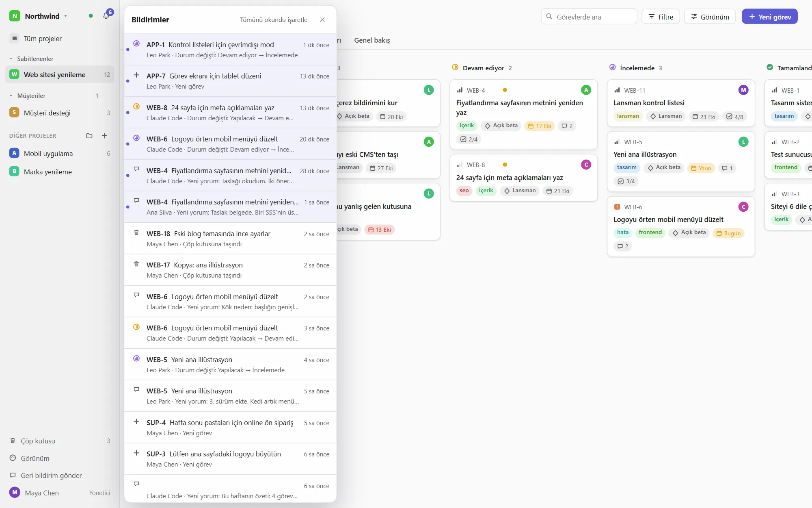Open SUP-3 'logoyu büyütün' notification
The width and height of the screenshot is (812, 508).
coord(230,459)
